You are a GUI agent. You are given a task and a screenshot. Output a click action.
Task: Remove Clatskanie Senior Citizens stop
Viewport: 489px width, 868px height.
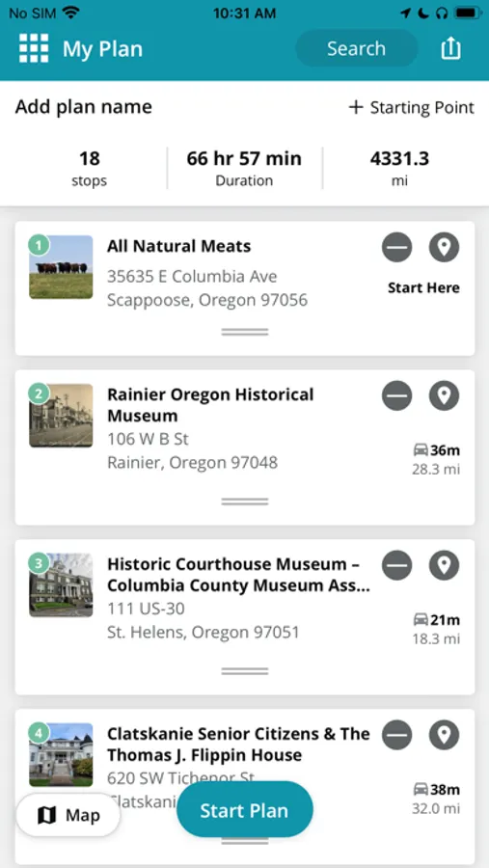pos(396,735)
